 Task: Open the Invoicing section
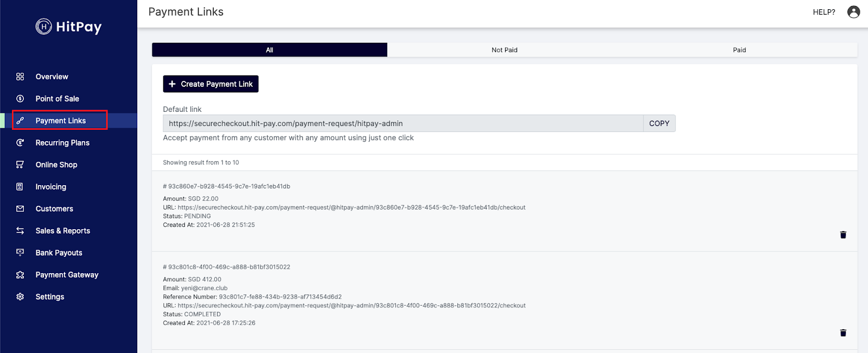coord(51,187)
